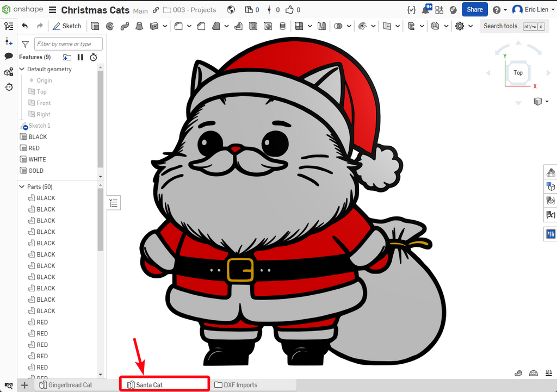Open the notifications bell

(426, 10)
